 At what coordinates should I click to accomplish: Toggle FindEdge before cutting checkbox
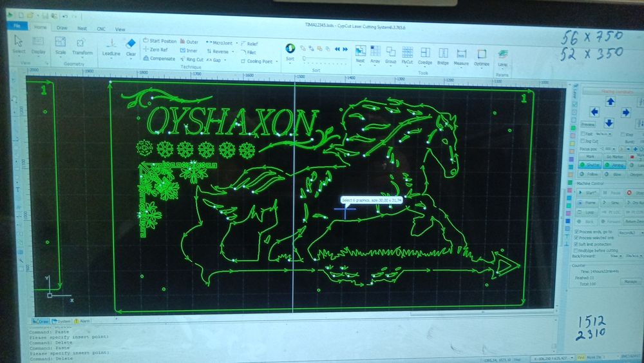click(576, 250)
